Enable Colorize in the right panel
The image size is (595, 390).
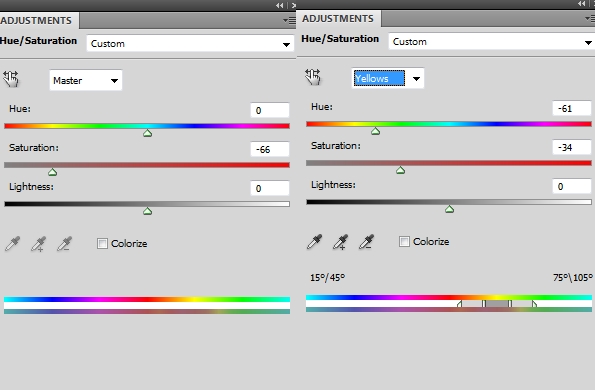(x=404, y=241)
